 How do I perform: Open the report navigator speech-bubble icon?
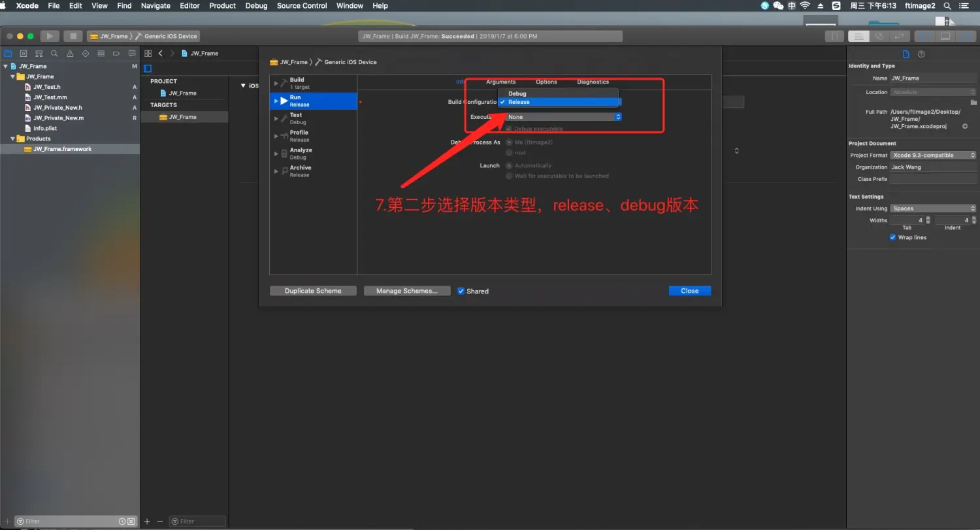[132, 54]
